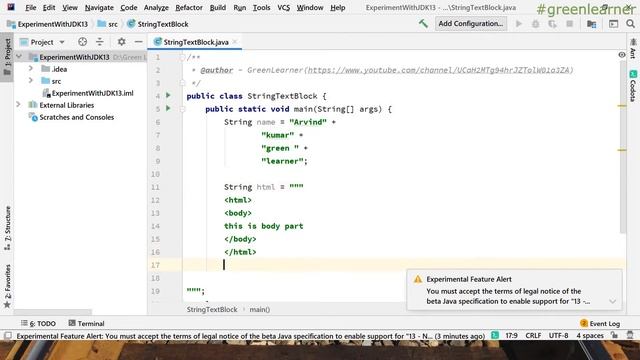Open UTF-8 encoding selector
This screenshot has width=640, height=360.
tap(558, 336)
